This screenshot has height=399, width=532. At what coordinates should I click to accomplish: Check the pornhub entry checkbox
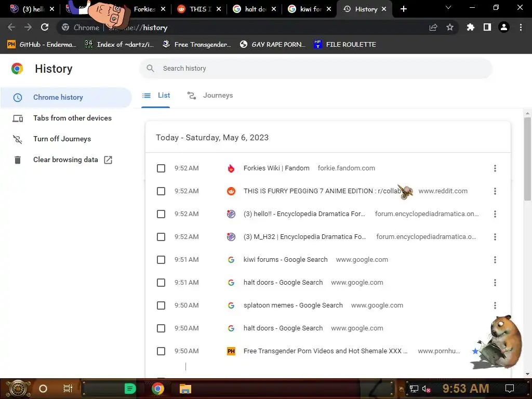click(x=161, y=351)
